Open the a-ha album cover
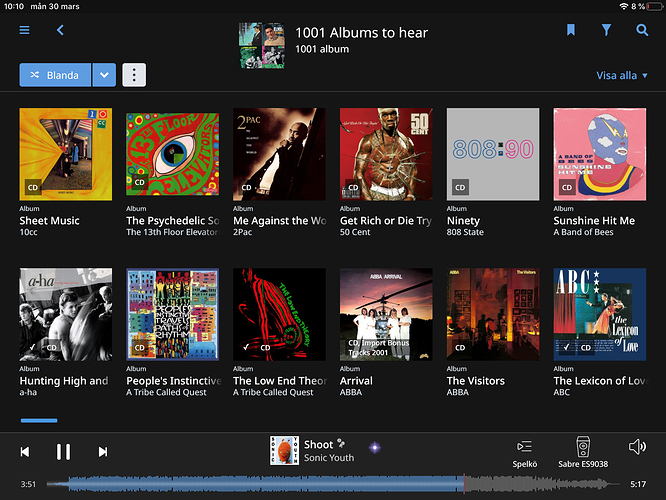The height and width of the screenshot is (500, 666). point(66,314)
